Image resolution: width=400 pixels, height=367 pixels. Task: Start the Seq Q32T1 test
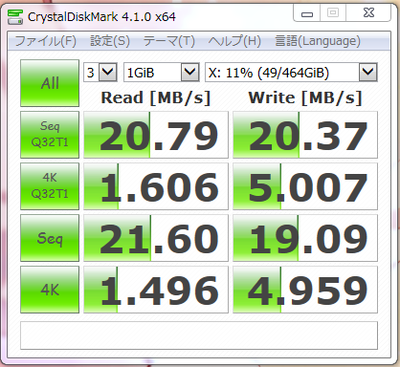point(50,135)
